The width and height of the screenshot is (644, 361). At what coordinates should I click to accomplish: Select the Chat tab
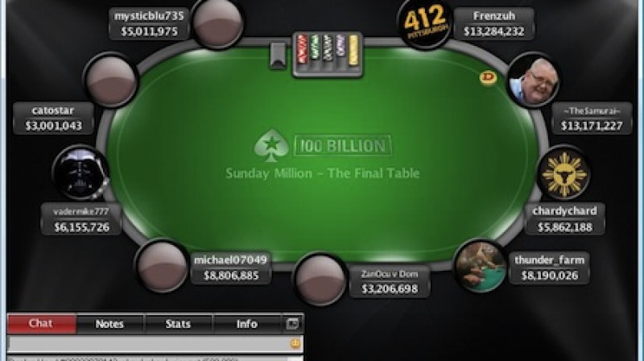(x=41, y=324)
